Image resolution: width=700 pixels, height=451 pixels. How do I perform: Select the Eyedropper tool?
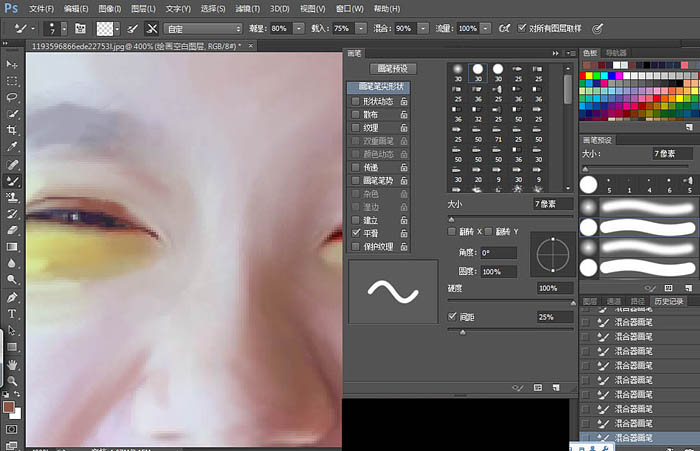click(12, 146)
